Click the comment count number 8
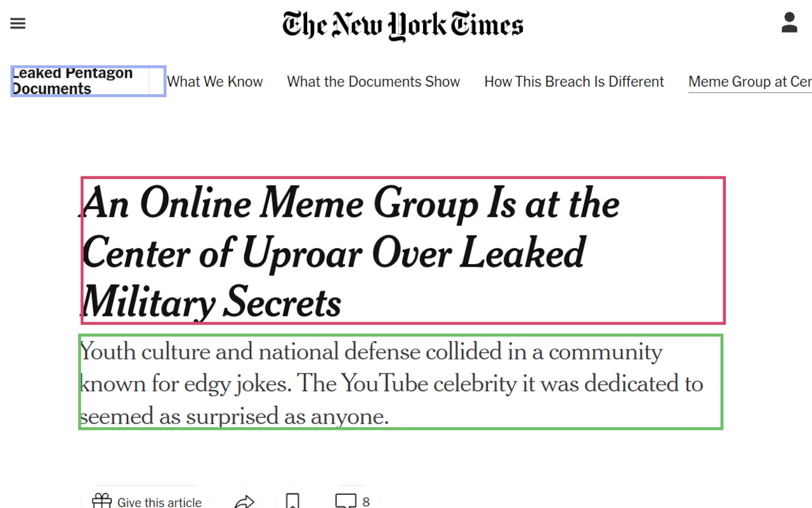Screen dimensions: 812x508 366,502
